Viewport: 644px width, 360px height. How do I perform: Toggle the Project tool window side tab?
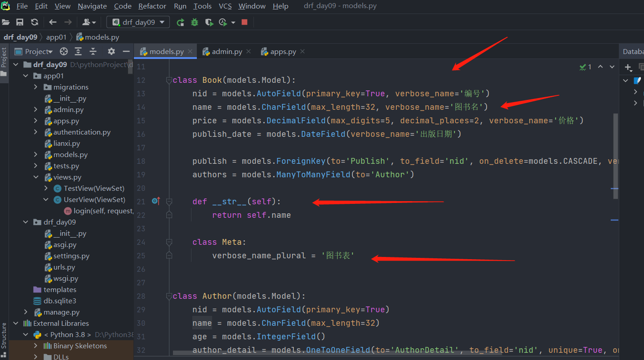[x=4, y=62]
